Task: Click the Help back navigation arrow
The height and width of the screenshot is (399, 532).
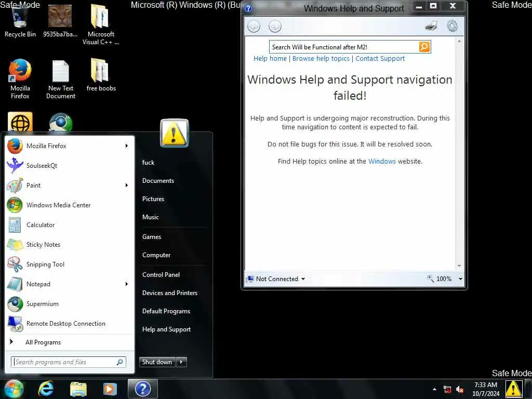Action: (x=254, y=26)
